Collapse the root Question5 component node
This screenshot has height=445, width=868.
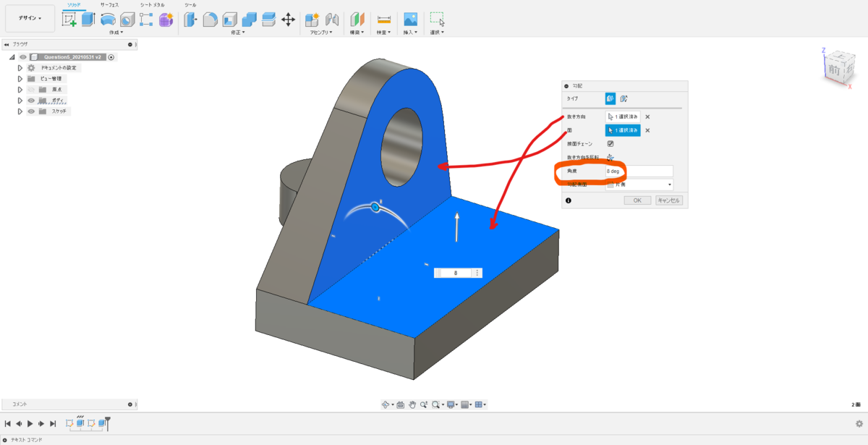pos(12,57)
